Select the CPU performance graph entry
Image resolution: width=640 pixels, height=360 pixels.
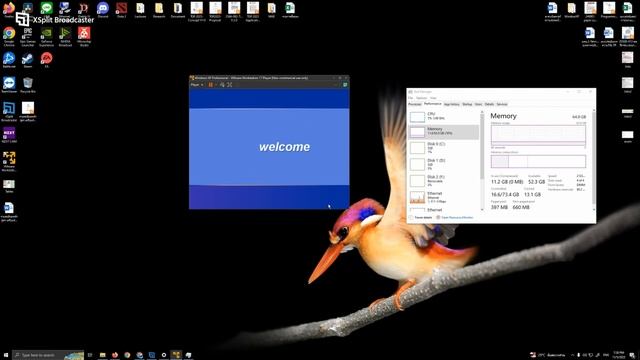click(444, 117)
